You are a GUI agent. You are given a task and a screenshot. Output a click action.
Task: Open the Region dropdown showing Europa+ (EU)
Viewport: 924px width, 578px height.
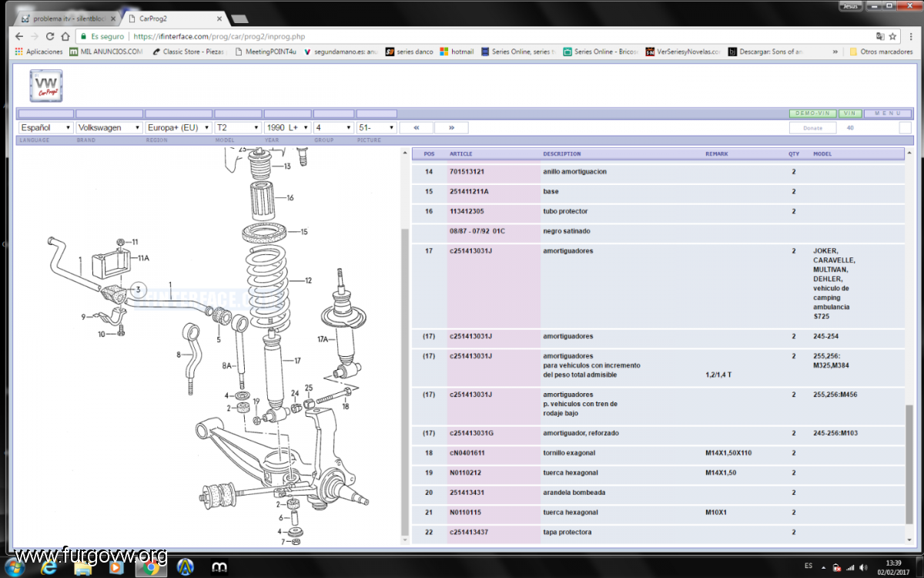click(x=179, y=127)
